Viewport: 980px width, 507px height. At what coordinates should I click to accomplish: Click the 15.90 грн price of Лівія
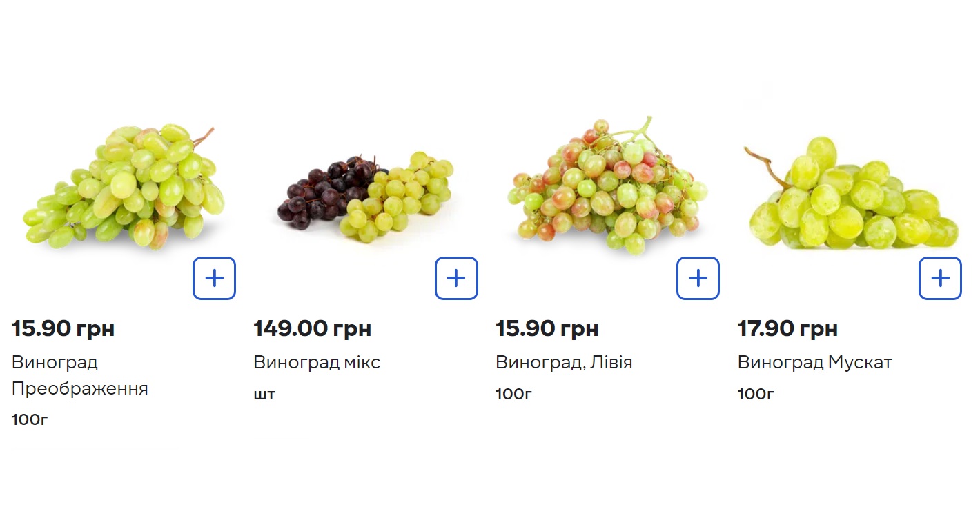pyautogui.click(x=547, y=328)
